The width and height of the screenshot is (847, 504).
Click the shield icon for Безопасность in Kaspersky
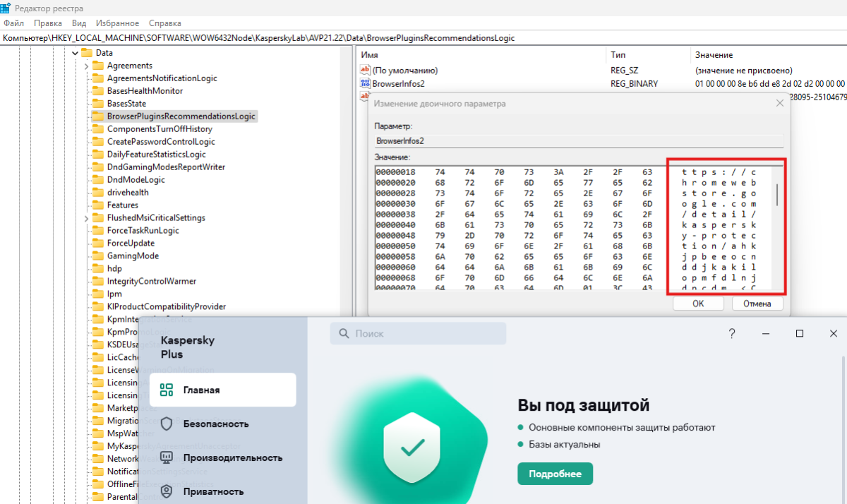point(167,424)
